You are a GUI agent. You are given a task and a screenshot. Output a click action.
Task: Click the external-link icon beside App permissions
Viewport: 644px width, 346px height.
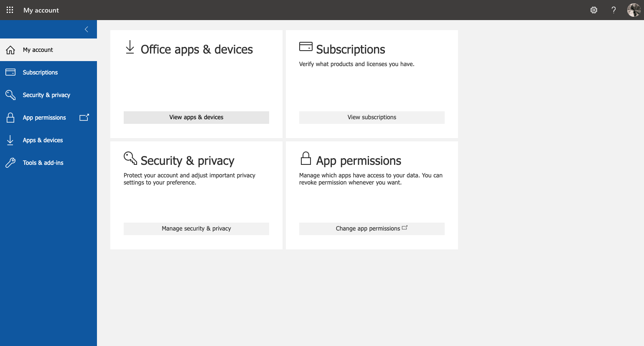coord(84,118)
